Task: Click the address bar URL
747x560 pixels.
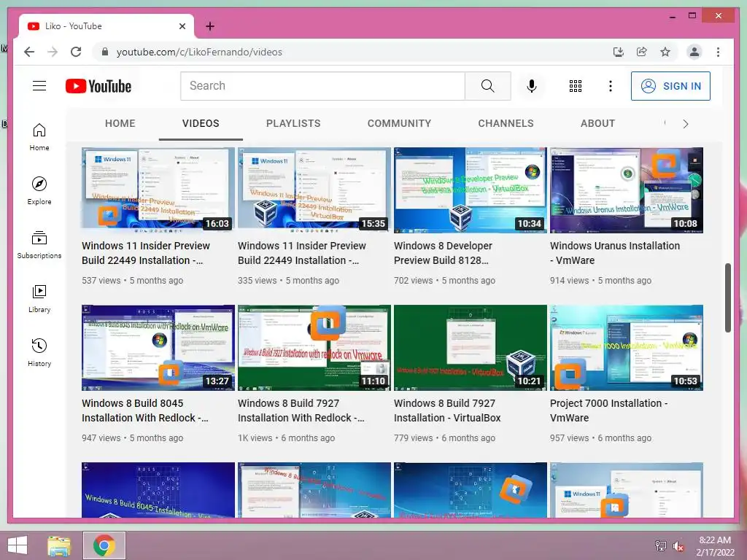Action: [x=199, y=52]
